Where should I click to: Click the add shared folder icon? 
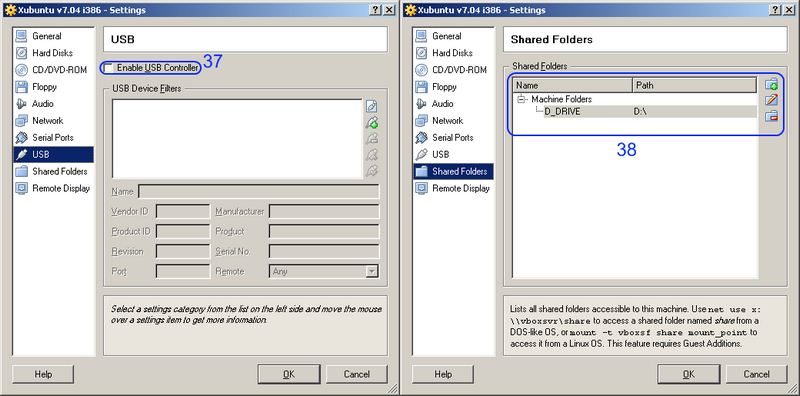tap(771, 84)
